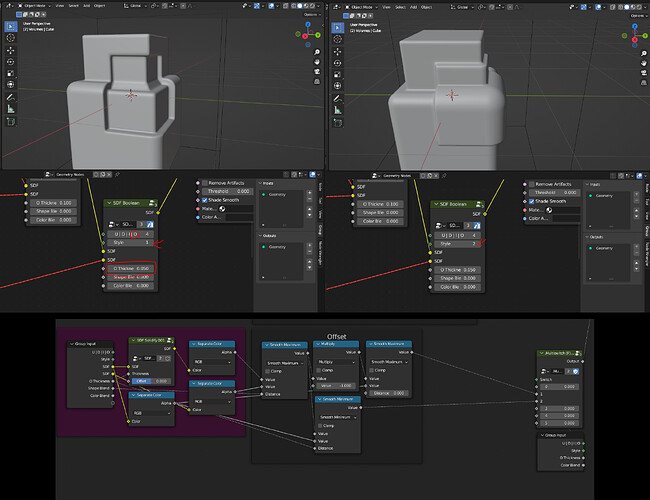This screenshot has width=650, height=500.
Task: Open the Group sidebar tab in left editor
Action: tap(320, 229)
